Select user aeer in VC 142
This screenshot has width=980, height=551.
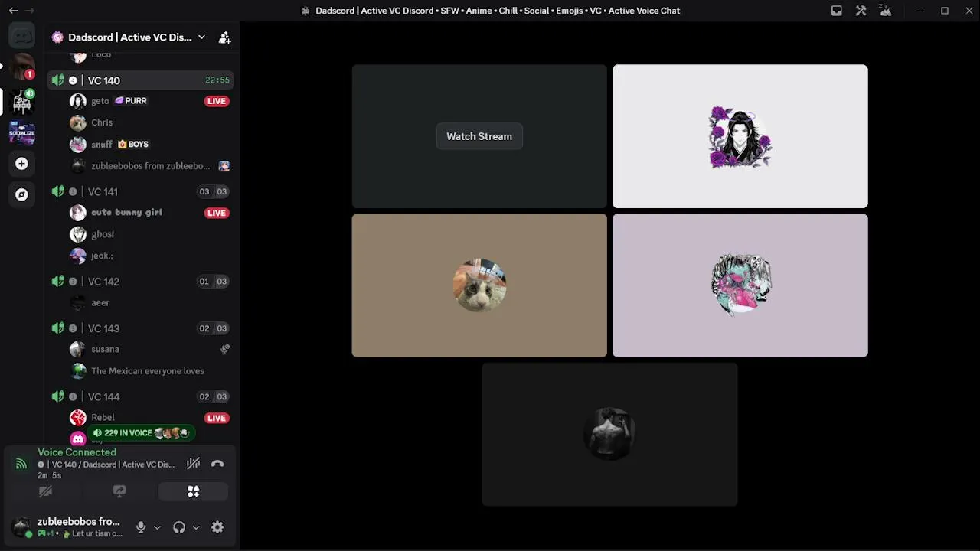click(x=150, y=302)
